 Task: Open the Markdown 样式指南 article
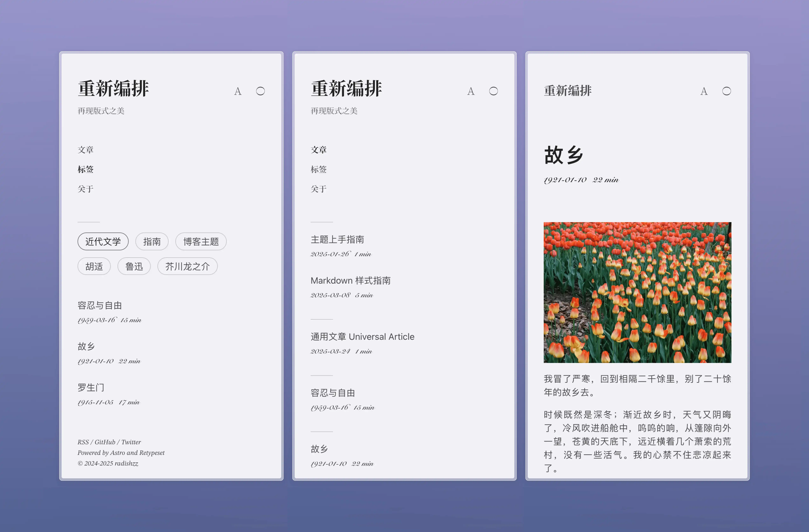click(351, 280)
